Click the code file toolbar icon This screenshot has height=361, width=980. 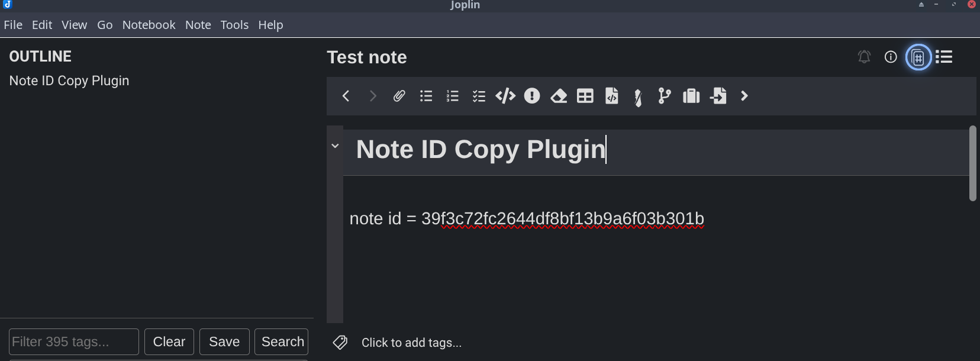(612, 96)
